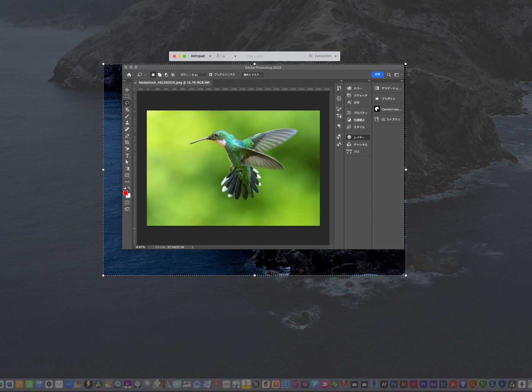This screenshot has width=532, height=392.
Task: Toggle the anti-alias (アンチエイリアス) checkbox
Action: click(211, 75)
